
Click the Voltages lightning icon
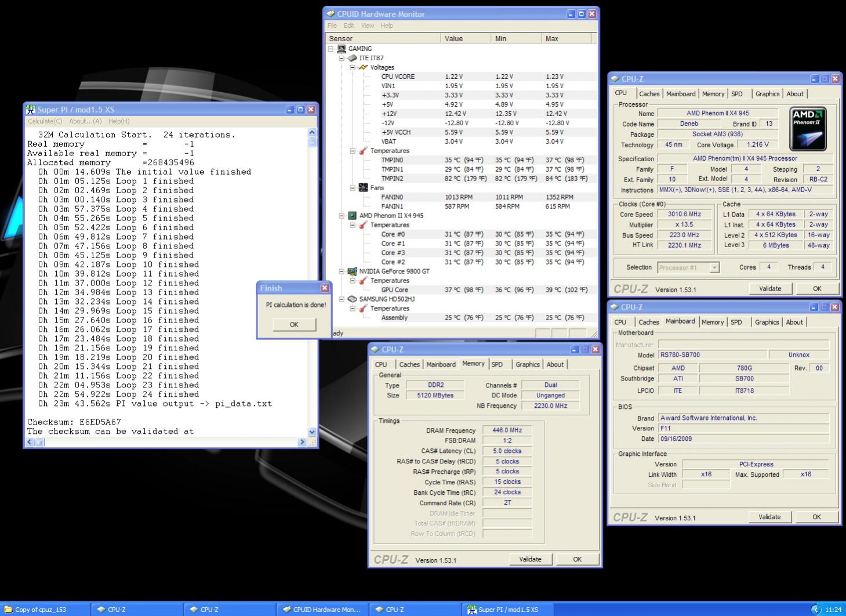pyautogui.click(x=363, y=67)
